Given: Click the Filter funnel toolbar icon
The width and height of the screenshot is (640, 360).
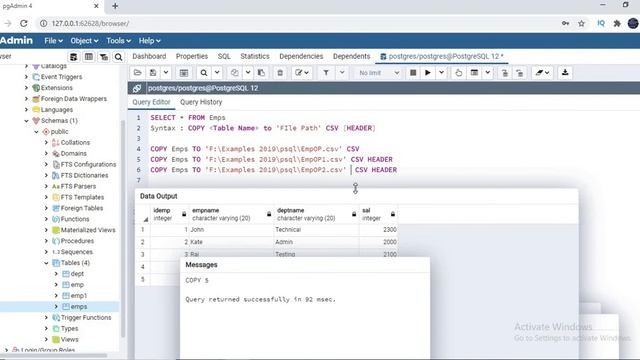Looking at the screenshot, I should pyautogui.click(x=326, y=73).
